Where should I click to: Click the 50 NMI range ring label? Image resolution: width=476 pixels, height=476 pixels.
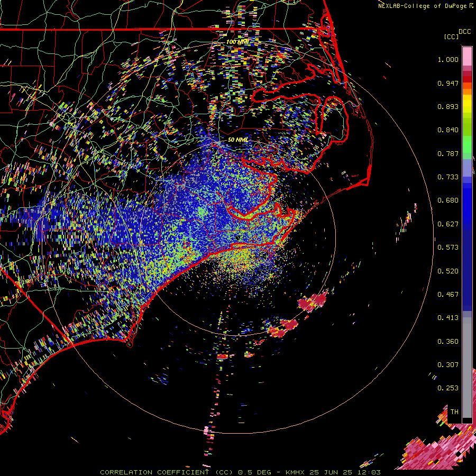point(238,140)
